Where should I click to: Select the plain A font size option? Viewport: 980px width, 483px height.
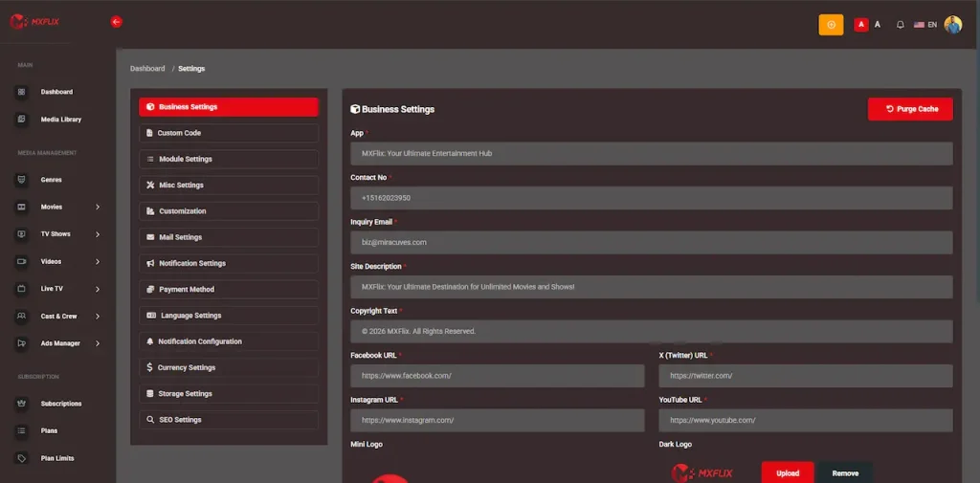[878, 24]
